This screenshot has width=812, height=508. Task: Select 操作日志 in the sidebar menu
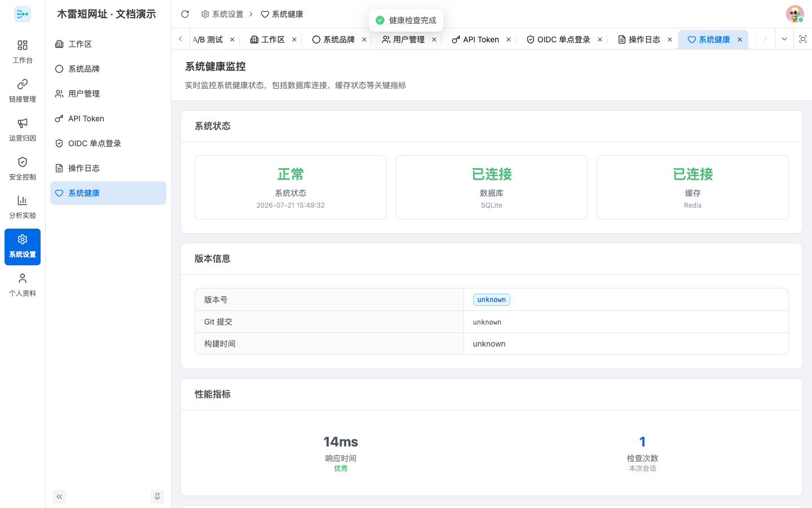click(108, 168)
